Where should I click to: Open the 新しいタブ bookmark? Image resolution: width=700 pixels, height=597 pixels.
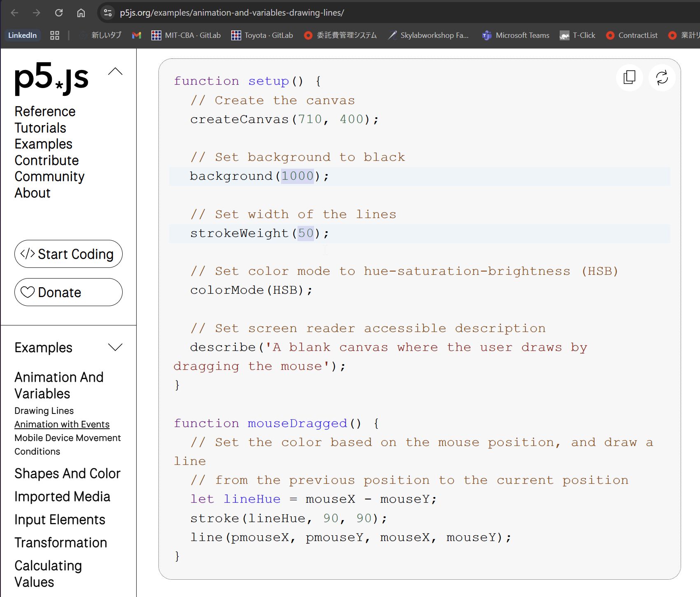[x=100, y=35]
